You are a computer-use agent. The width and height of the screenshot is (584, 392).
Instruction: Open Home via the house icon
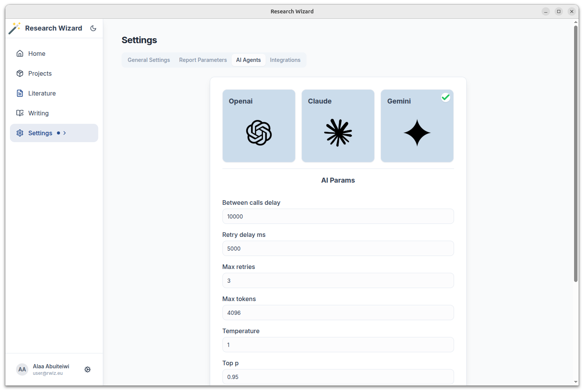(20, 53)
